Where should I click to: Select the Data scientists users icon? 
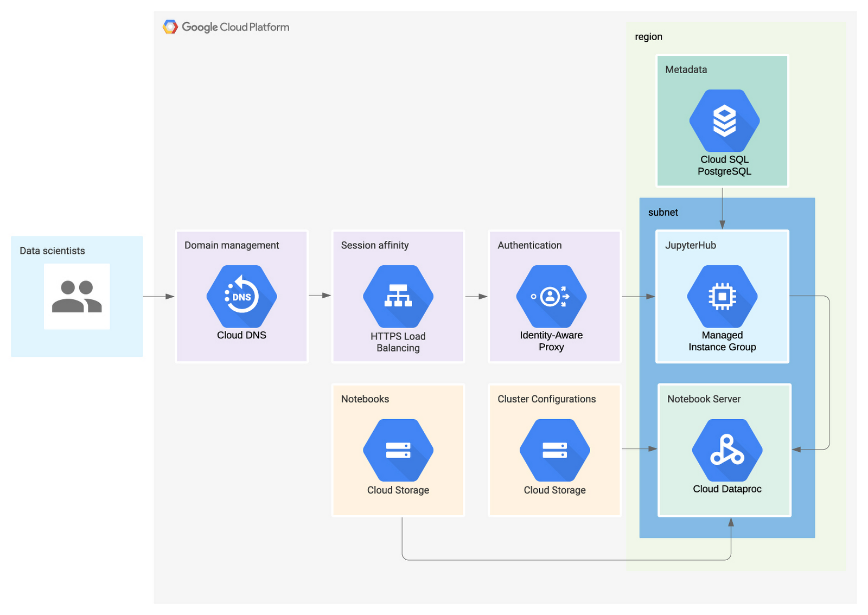[x=77, y=297]
